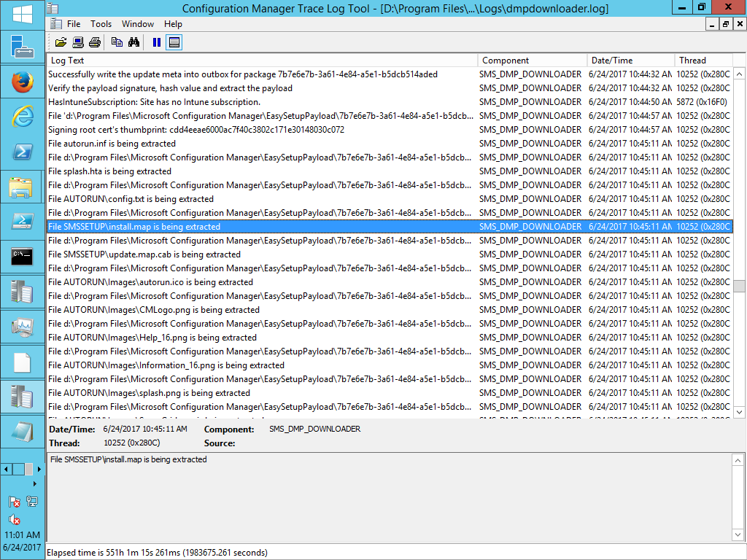
Task: Click the Open on Server computer icon
Action: (x=78, y=42)
